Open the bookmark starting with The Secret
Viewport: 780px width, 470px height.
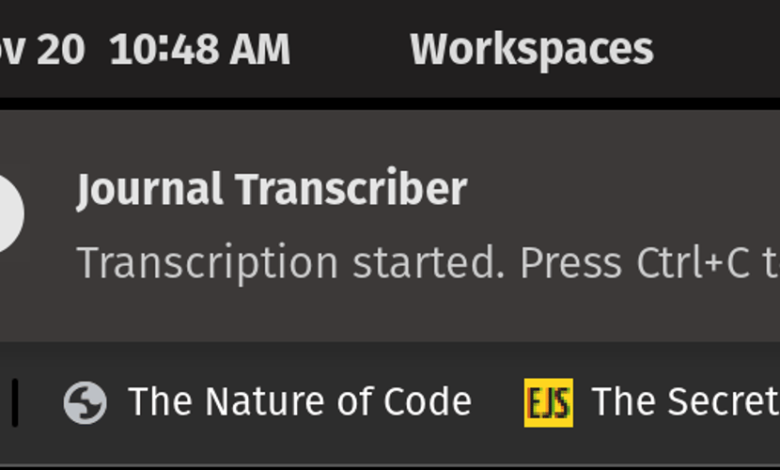pyautogui.click(x=652, y=402)
